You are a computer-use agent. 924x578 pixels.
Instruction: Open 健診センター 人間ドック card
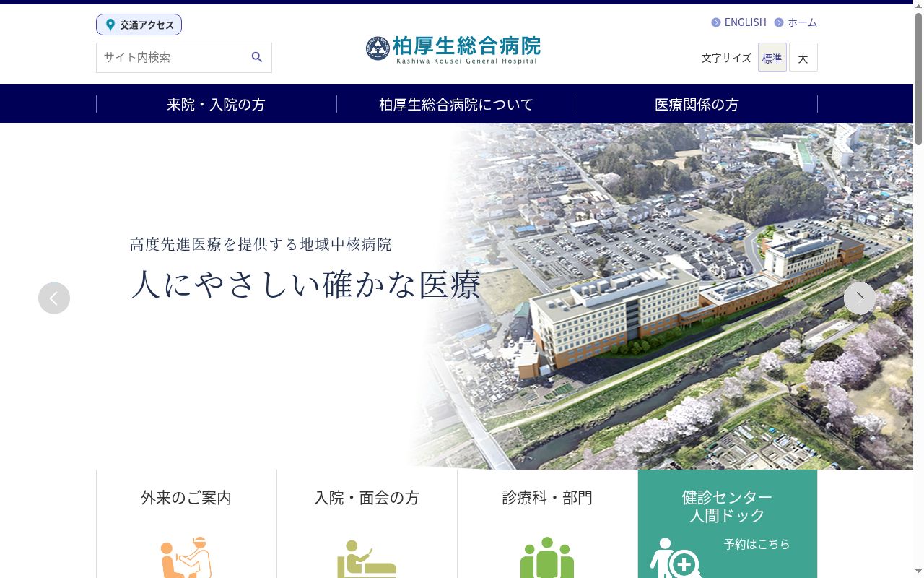[x=728, y=524]
